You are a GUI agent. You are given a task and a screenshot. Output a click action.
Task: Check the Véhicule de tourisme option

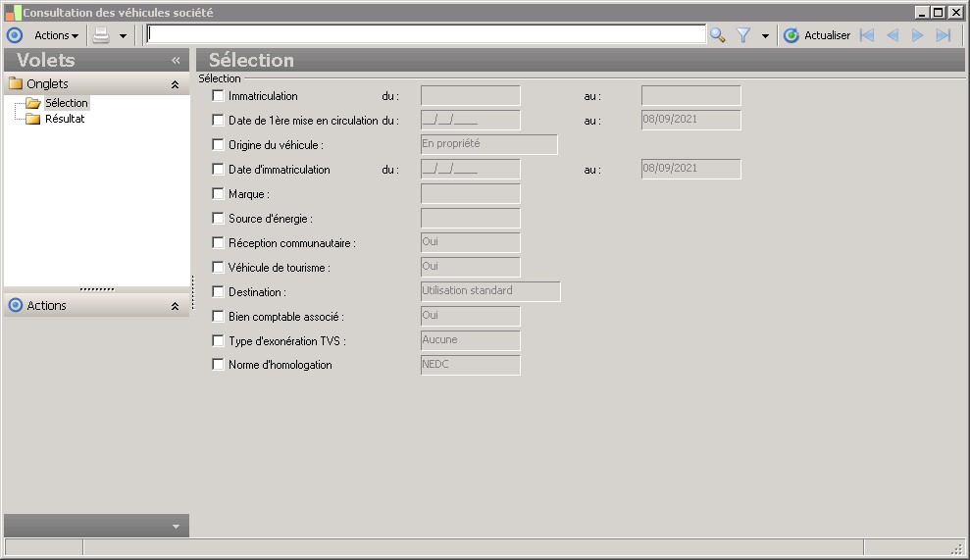(218, 268)
